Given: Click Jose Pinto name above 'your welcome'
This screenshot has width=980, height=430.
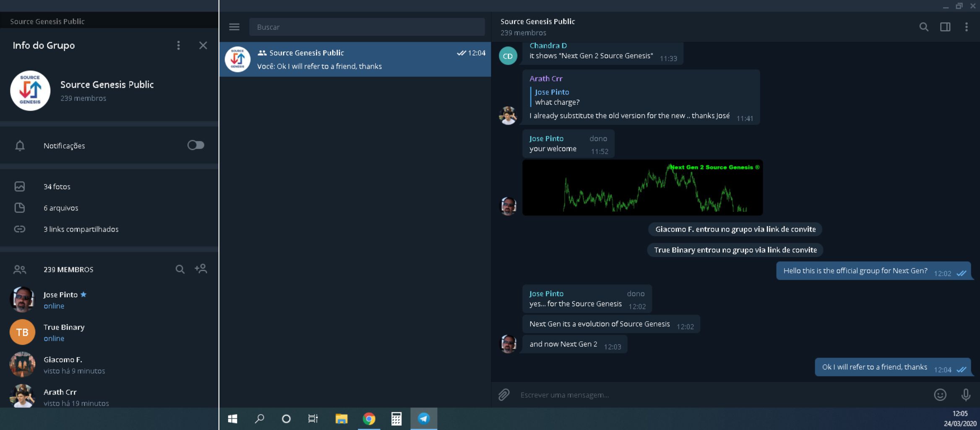Looking at the screenshot, I should pos(546,139).
